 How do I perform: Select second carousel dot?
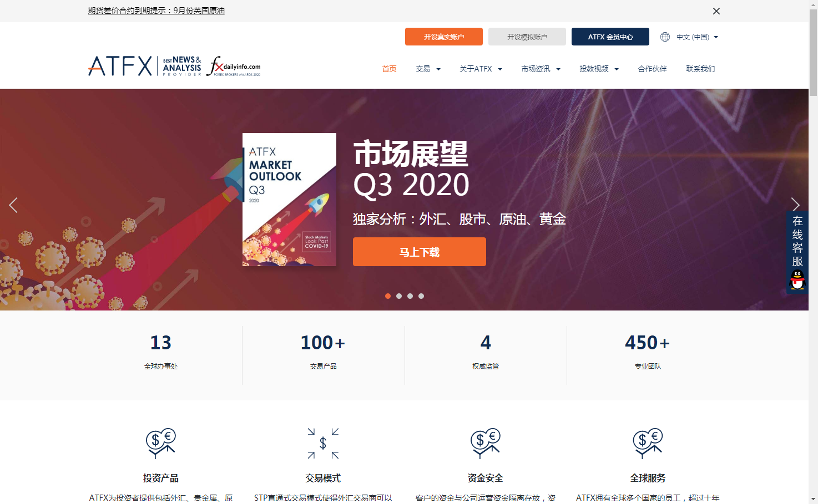(x=399, y=296)
